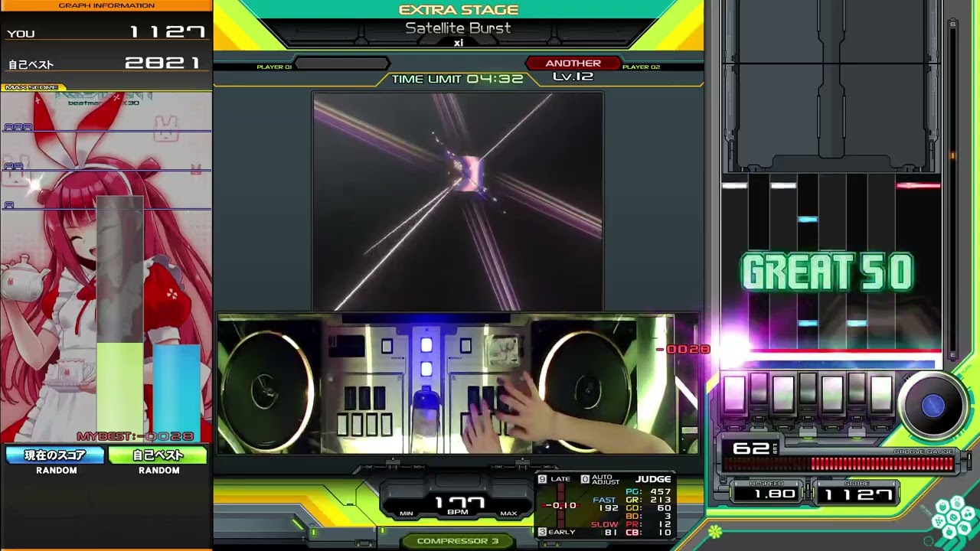Image resolution: width=980 pixels, height=551 pixels.
Task: Click the YOU 1127 score row
Action: [x=106, y=33]
